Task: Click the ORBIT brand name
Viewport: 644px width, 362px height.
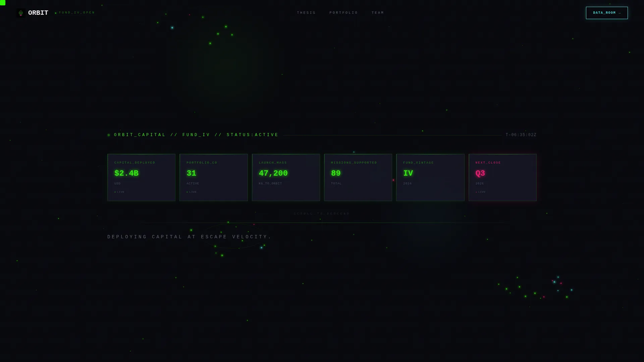Action: [38, 13]
